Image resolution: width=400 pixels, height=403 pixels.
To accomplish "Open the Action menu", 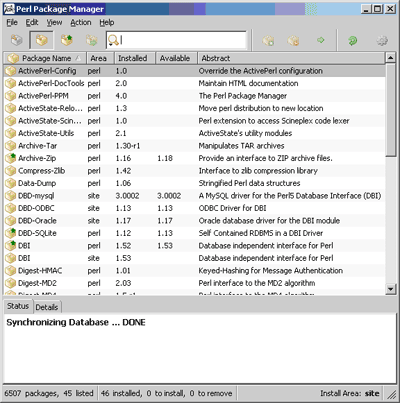I will (x=81, y=23).
